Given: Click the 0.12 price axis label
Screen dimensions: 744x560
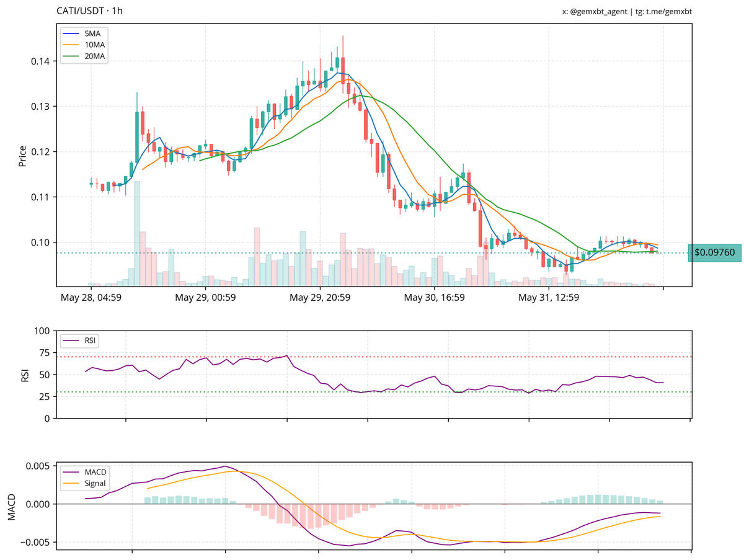Looking at the screenshot, I should click(x=42, y=151).
